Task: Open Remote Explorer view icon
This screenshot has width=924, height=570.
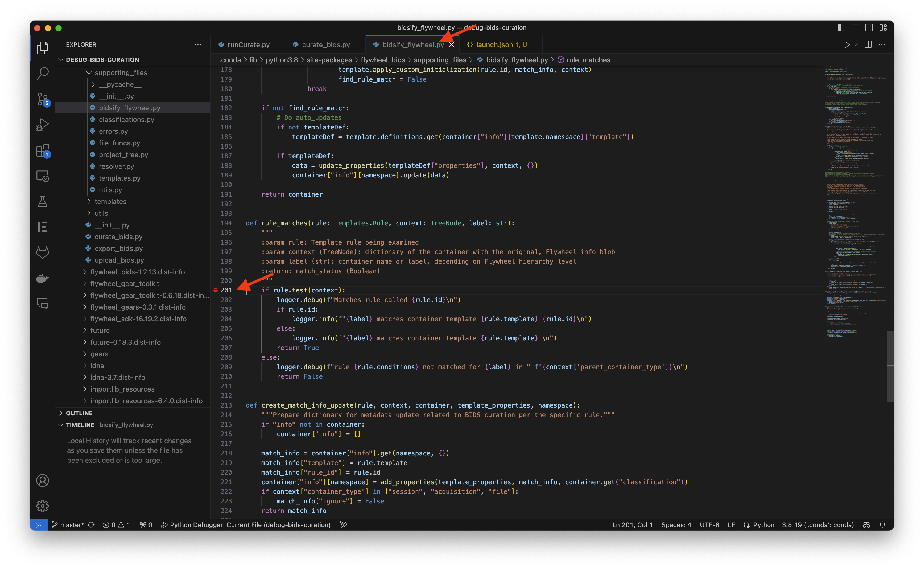Action: click(43, 176)
